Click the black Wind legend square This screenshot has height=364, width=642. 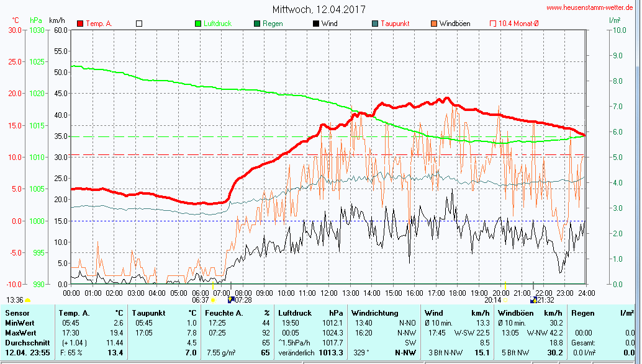[x=316, y=24]
